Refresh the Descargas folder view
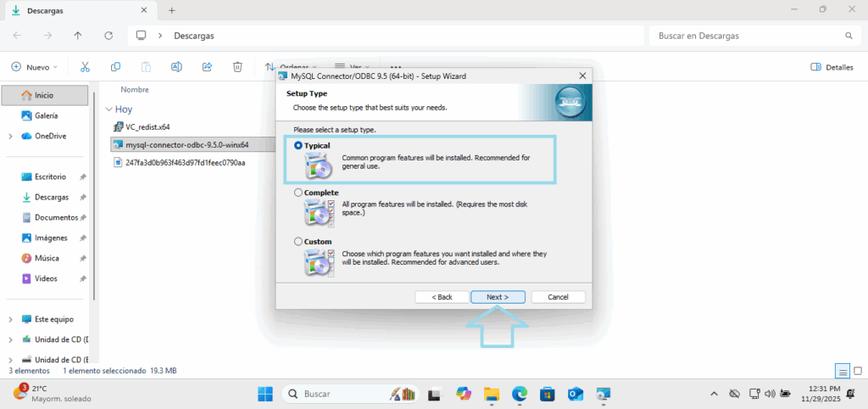 (108, 36)
